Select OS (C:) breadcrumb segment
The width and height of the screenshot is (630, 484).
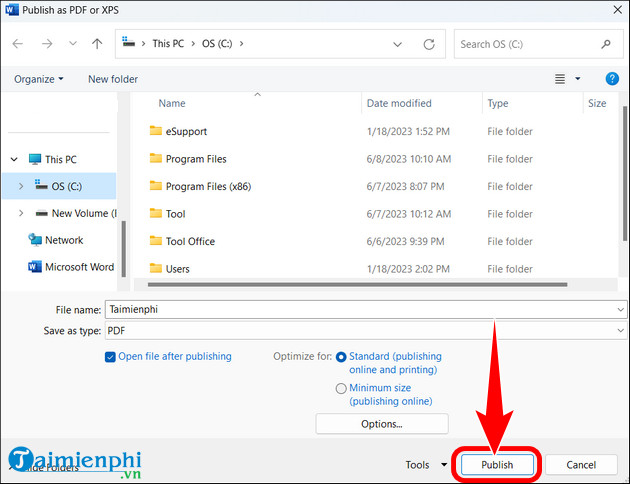[217, 43]
